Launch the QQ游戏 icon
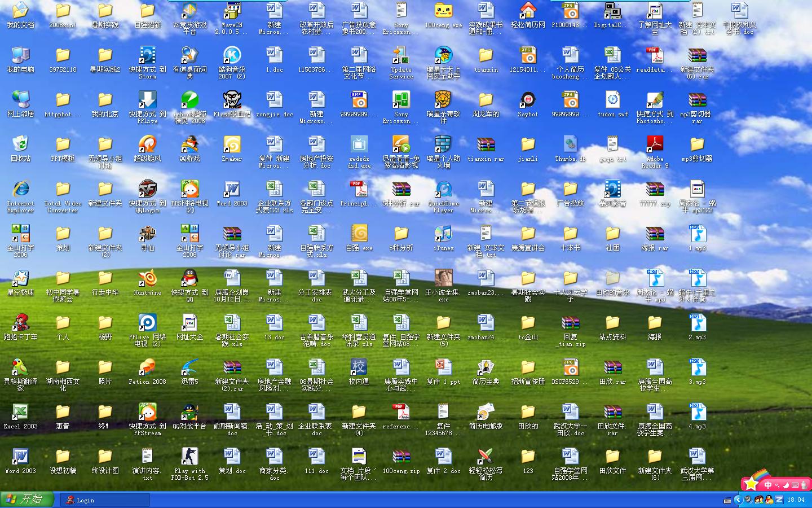 189,148
